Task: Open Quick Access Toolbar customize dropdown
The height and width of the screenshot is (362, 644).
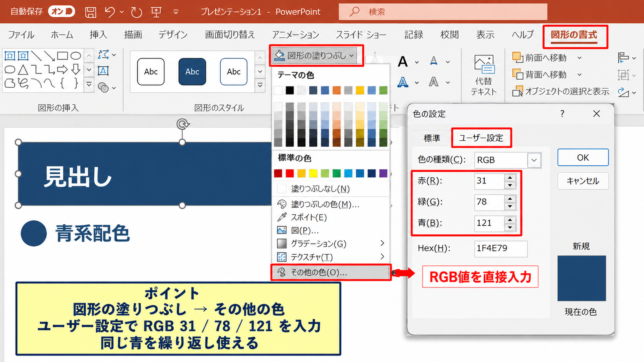Action: click(x=176, y=12)
